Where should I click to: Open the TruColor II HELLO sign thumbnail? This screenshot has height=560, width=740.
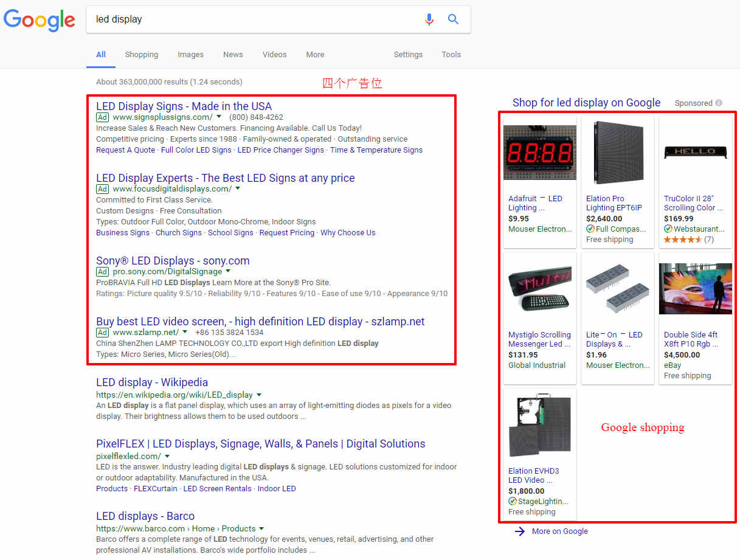tap(695, 153)
